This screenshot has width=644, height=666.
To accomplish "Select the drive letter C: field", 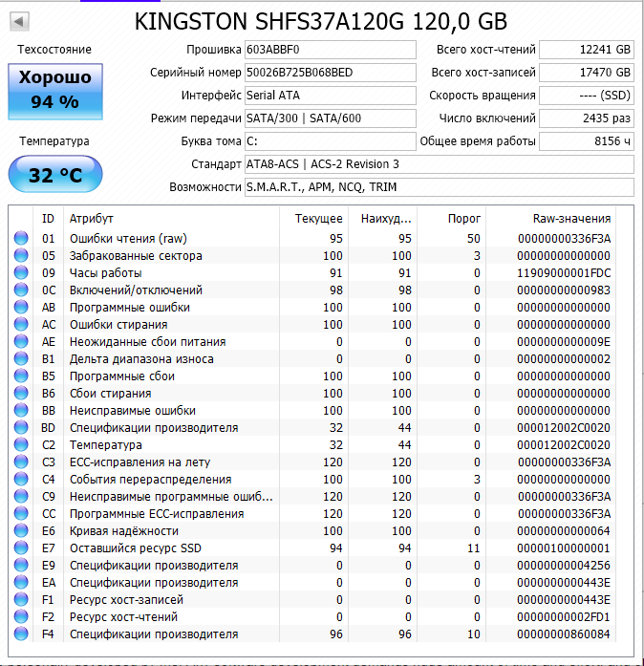I will coord(330,141).
